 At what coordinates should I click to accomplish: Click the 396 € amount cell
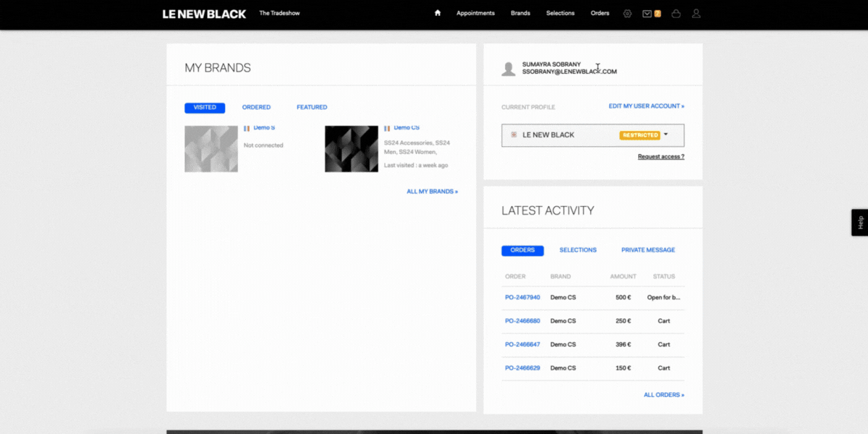point(623,344)
